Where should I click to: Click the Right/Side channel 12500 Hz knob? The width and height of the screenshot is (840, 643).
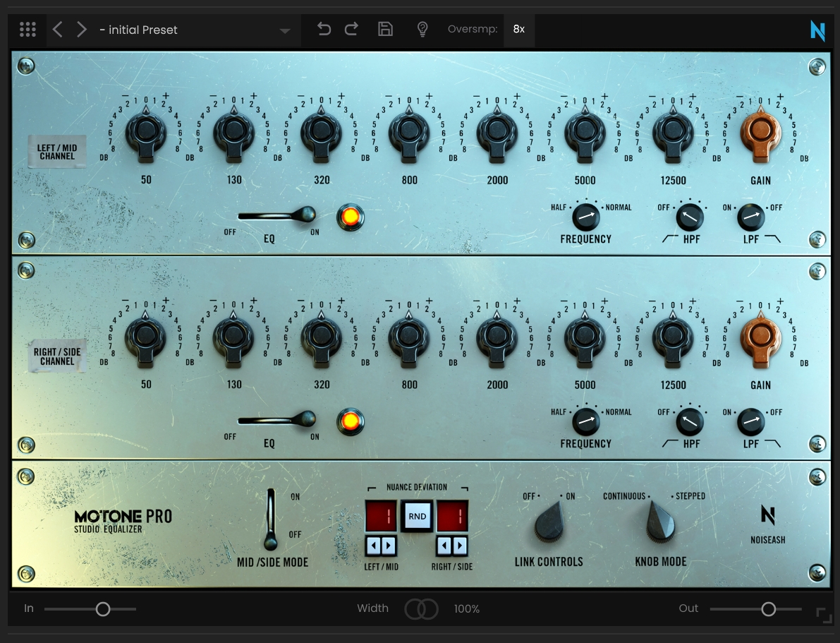click(673, 338)
